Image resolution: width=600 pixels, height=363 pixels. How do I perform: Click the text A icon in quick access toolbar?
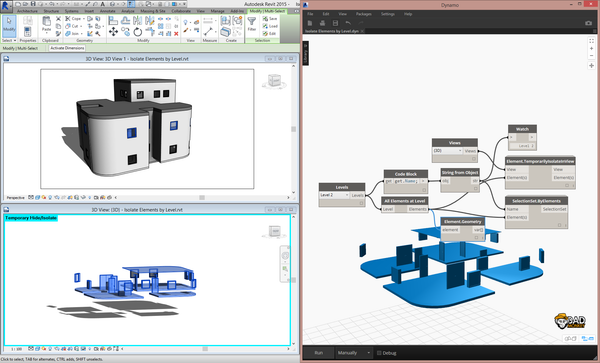click(103, 4)
